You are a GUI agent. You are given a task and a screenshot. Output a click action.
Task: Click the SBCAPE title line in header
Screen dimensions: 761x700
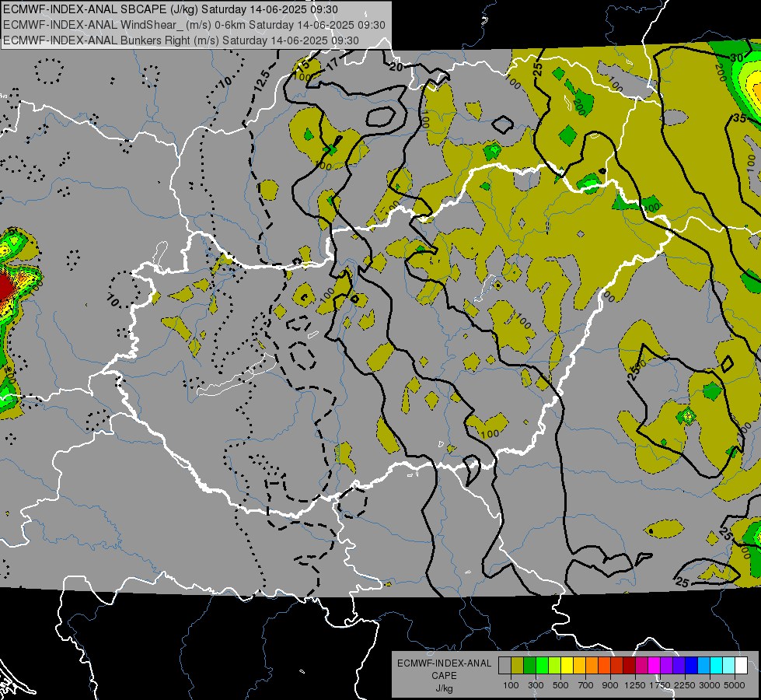[170, 9]
